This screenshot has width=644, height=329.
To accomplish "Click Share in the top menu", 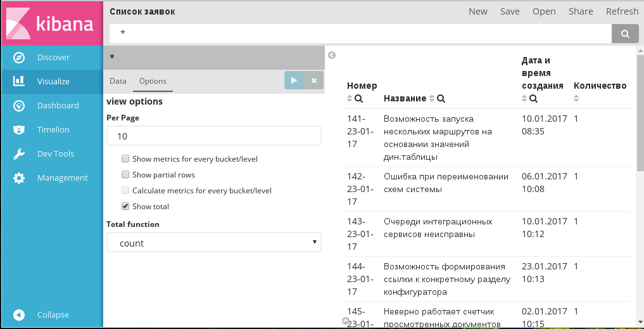I will coord(581,11).
